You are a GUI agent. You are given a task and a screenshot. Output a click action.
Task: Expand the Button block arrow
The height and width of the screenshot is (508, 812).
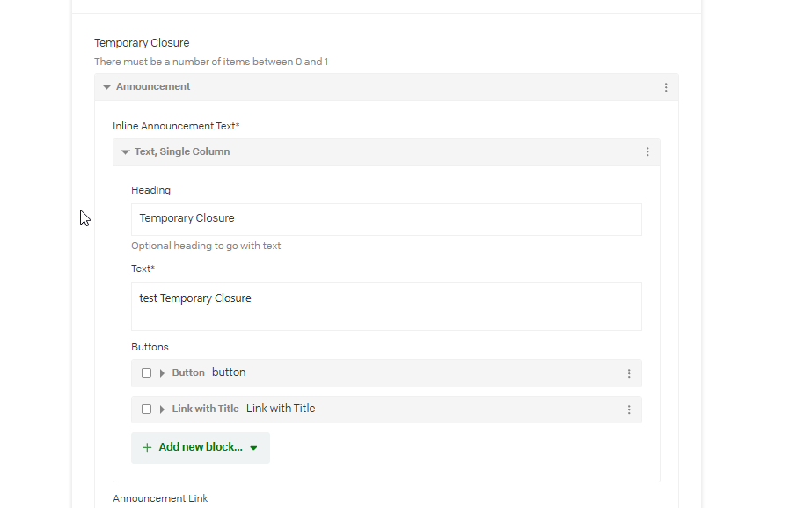(x=162, y=373)
